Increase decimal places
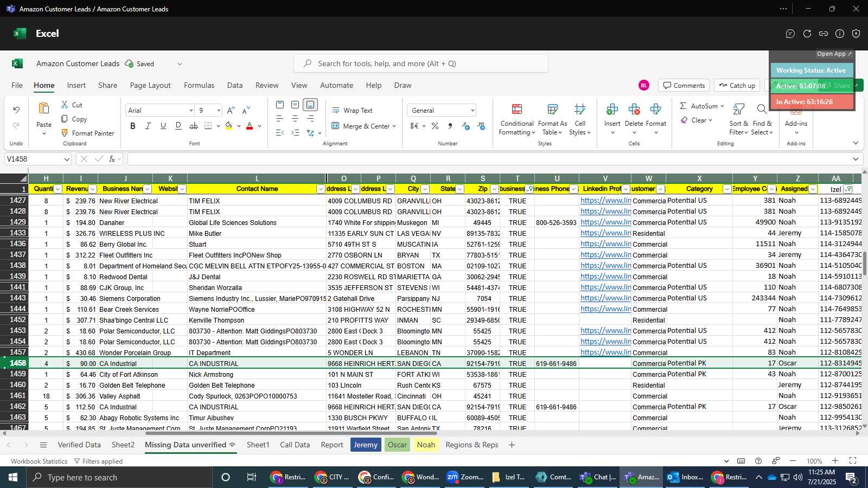This screenshot has width=868, height=488. click(x=465, y=126)
